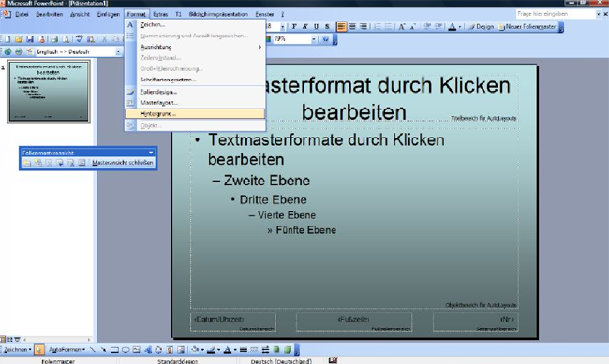This screenshot has width=609, height=364.
Task: Click the line color icon
Action: coord(211,350)
